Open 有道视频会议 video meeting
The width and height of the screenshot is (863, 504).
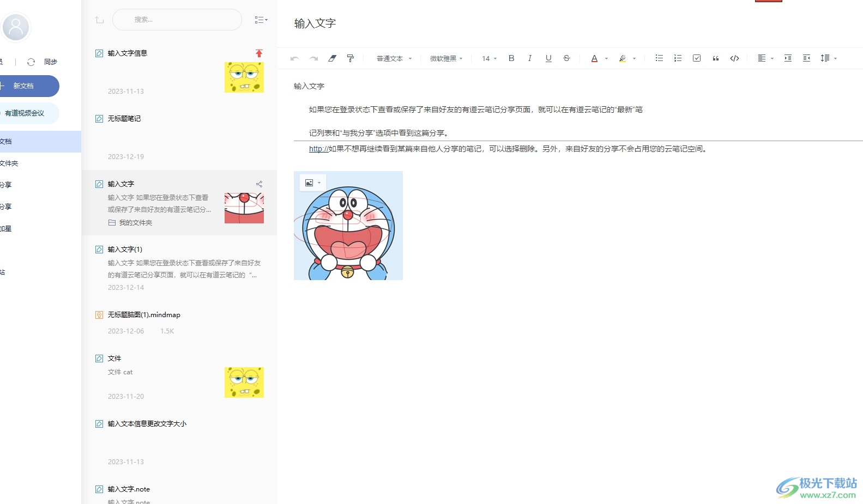(x=29, y=113)
